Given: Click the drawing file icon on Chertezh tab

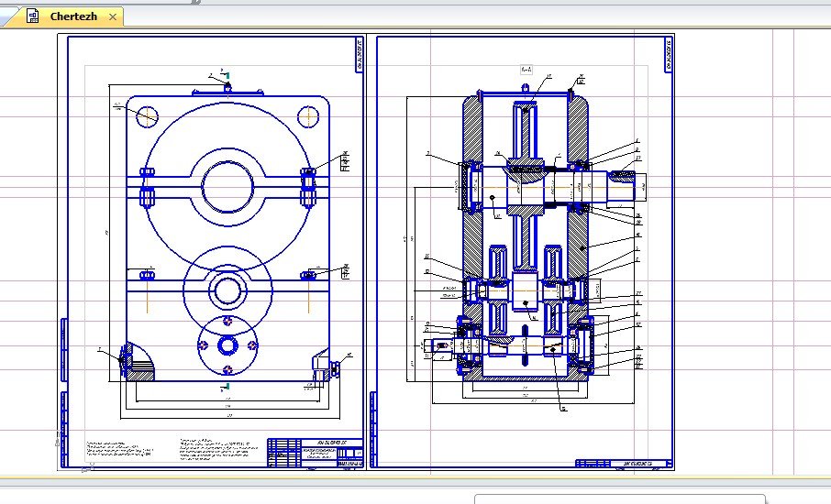Looking at the screenshot, I should (x=33, y=16).
